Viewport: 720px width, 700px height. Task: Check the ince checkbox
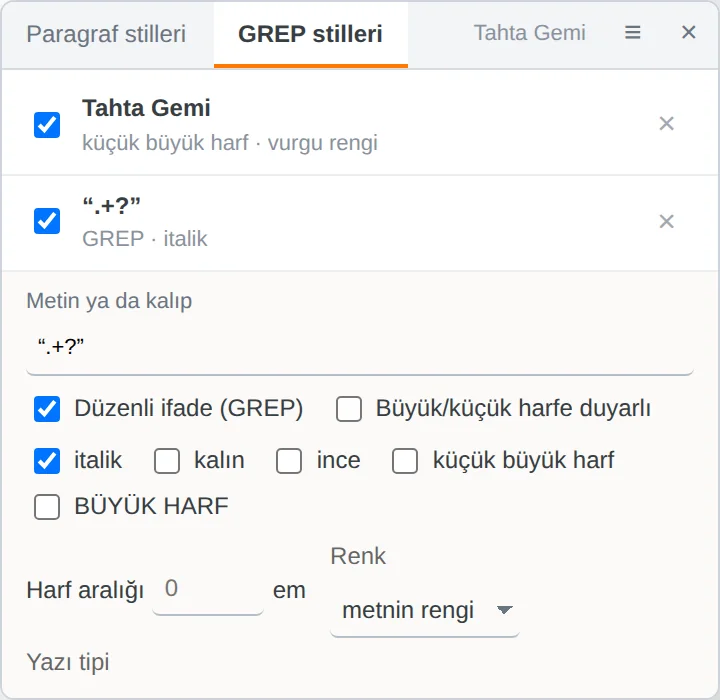289,461
